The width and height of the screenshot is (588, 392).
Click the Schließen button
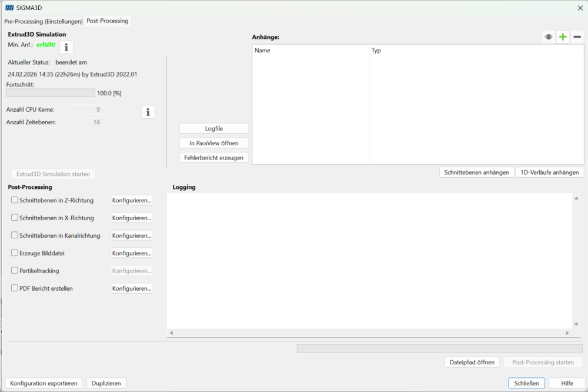pyautogui.click(x=526, y=383)
